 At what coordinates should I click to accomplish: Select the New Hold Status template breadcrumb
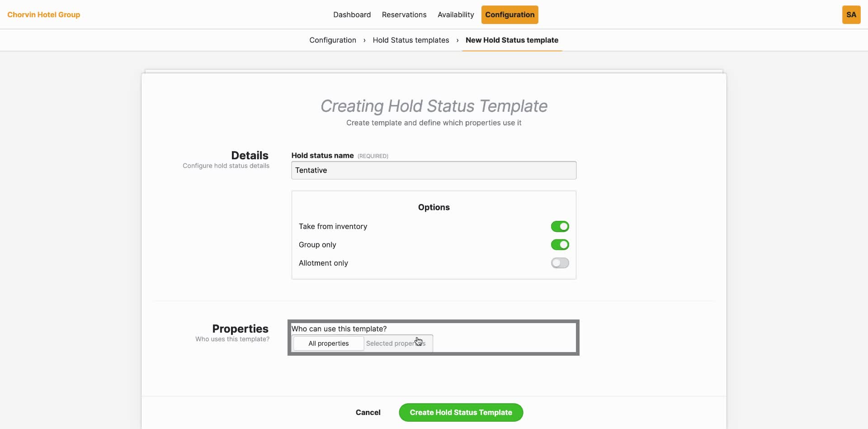tap(511, 40)
